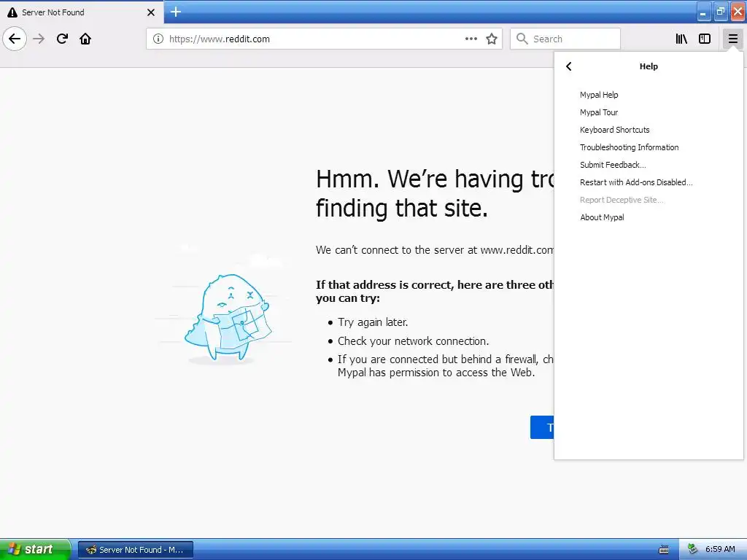Open a new tab with plus

pyautogui.click(x=176, y=12)
